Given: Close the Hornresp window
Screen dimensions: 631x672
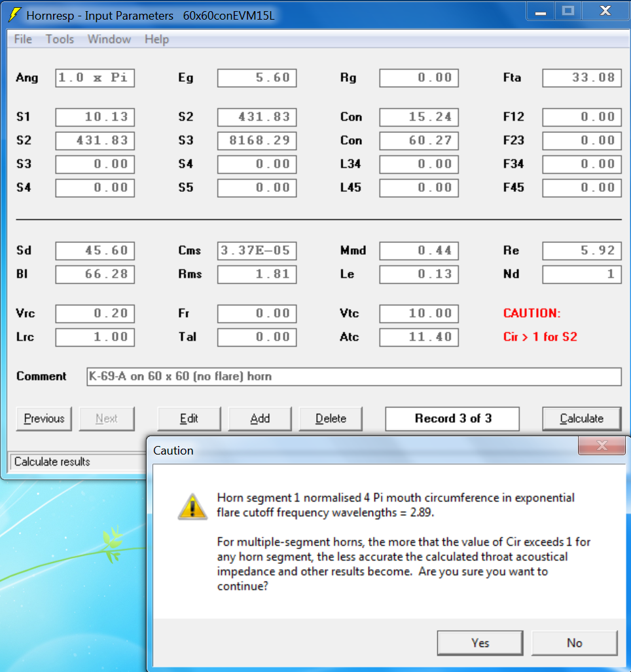Looking at the screenshot, I should [605, 12].
